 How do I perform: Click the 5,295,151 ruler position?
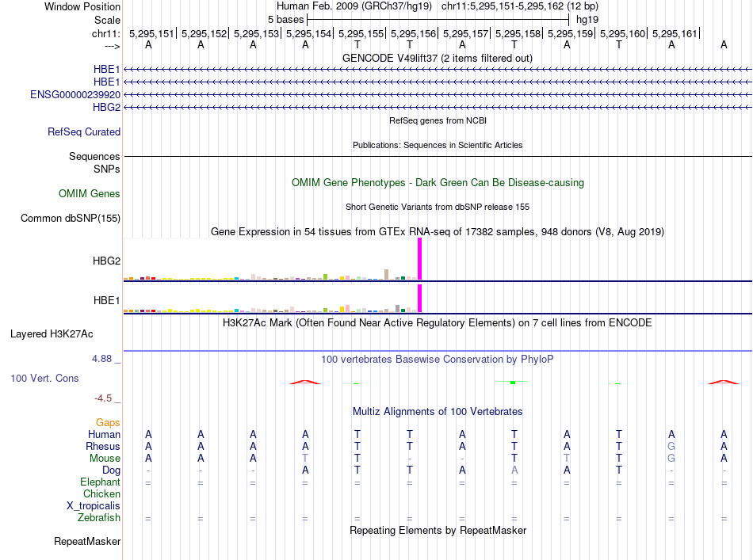[151, 33]
